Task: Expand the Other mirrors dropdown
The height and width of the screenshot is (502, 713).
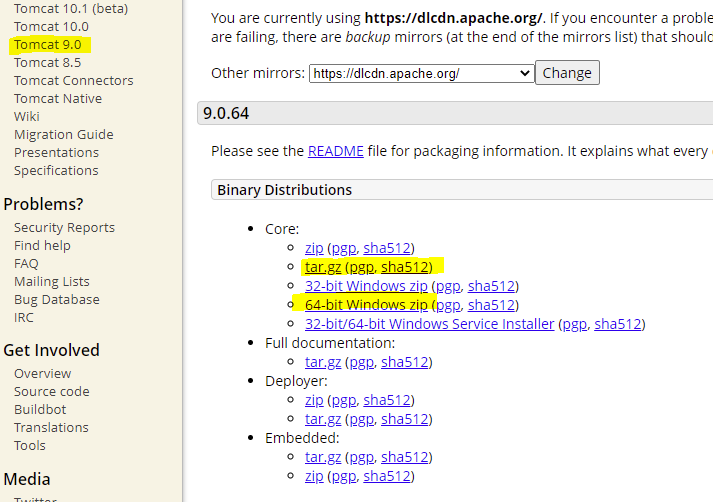Action: (x=422, y=73)
